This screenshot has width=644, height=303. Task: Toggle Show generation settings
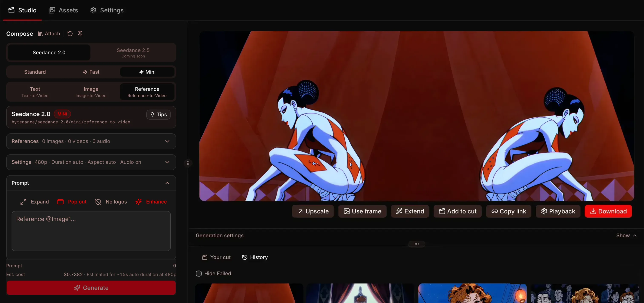626,236
